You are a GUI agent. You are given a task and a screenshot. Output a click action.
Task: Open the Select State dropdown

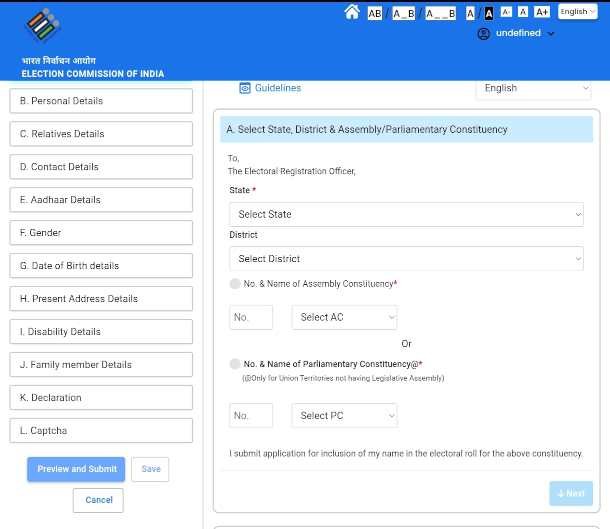(x=406, y=214)
